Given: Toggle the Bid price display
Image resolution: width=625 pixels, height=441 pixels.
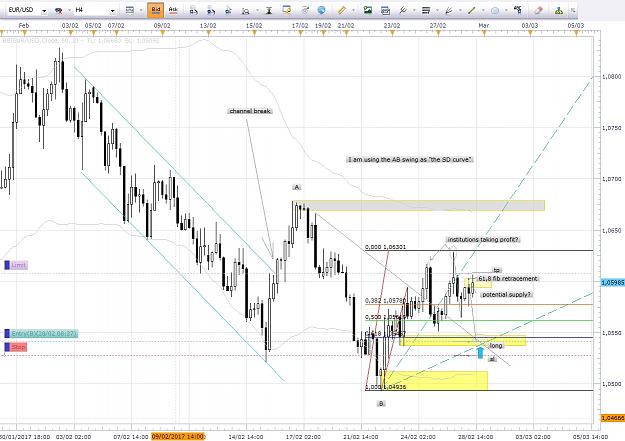Looking at the screenshot, I should click(x=155, y=10).
